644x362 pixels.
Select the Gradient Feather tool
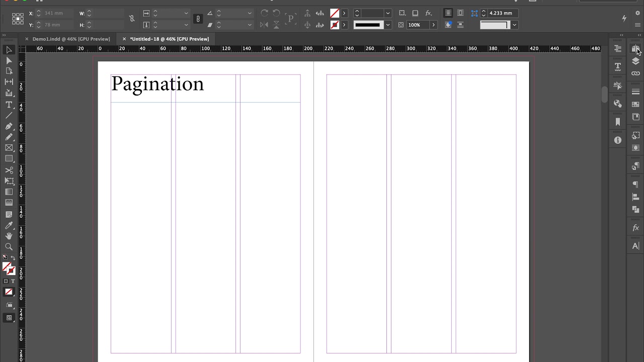(9, 203)
